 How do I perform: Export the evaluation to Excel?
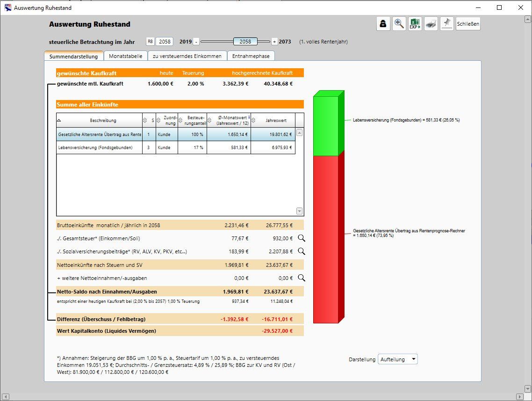415,24
